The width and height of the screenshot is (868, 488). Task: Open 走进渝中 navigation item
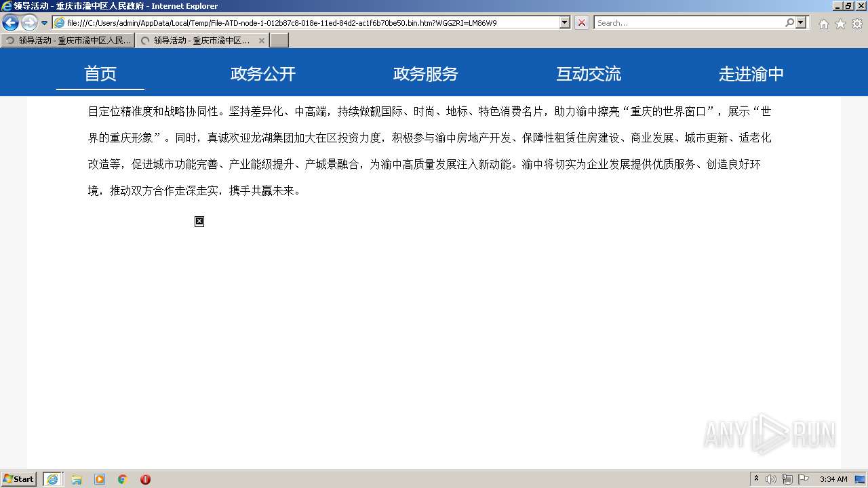pos(751,74)
